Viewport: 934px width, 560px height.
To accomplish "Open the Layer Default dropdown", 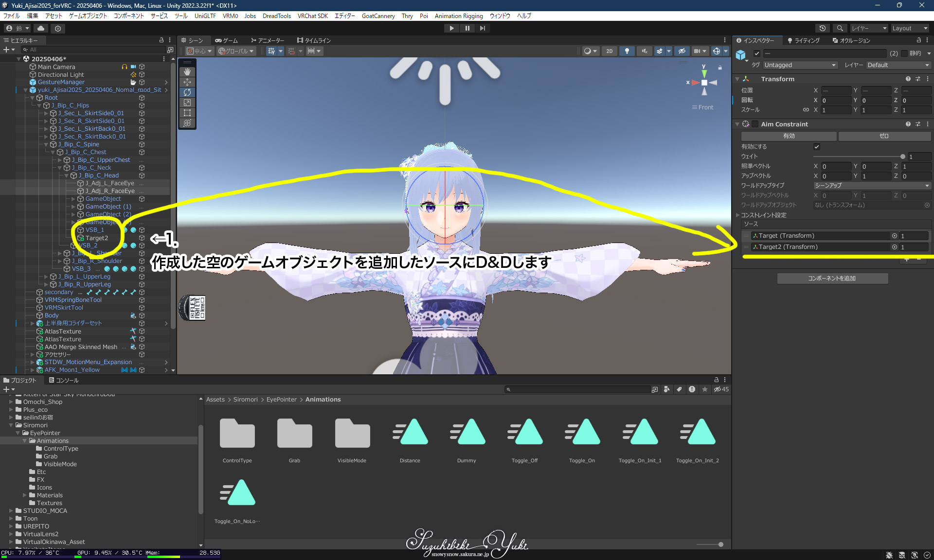I will [x=898, y=65].
